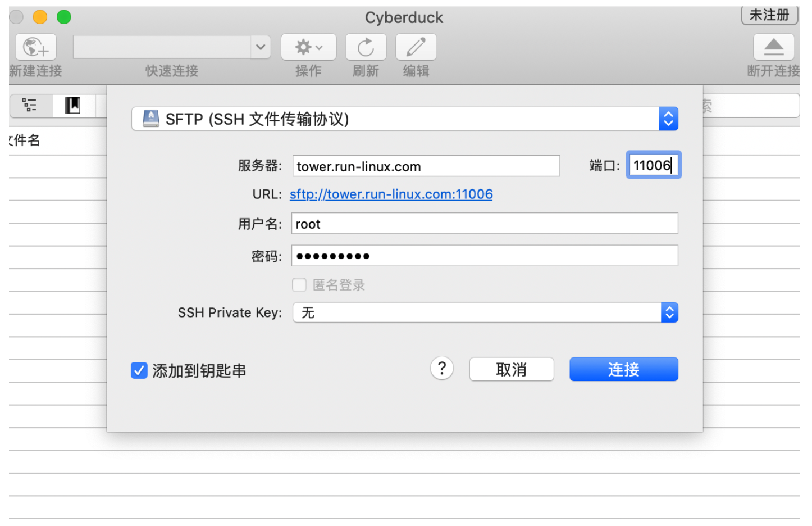Click the Refresh toolbar icon
The width and height of the screenshot is (812, 526).
pos(366,47)
